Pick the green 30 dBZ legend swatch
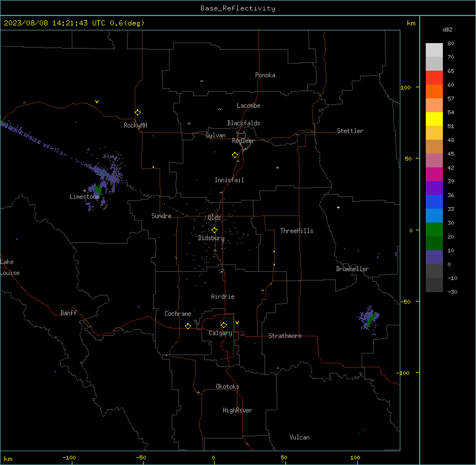Screen dimensions: 476x465 [x=434, y=230]
